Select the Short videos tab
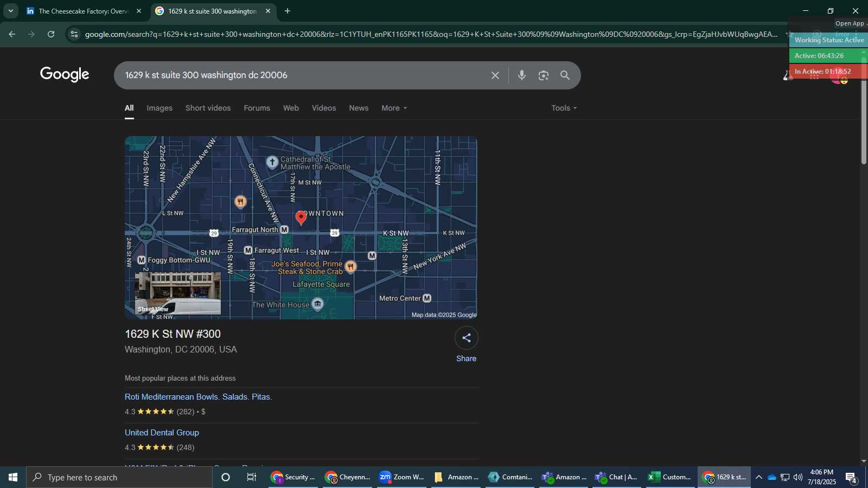868x488 pixels. [x=208, y=108]
